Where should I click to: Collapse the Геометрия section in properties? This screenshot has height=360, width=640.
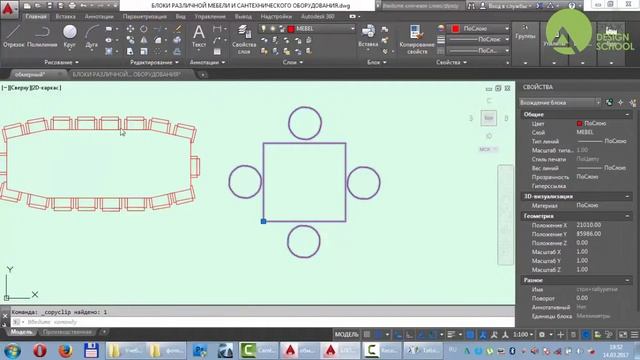[x=627, y=216]
